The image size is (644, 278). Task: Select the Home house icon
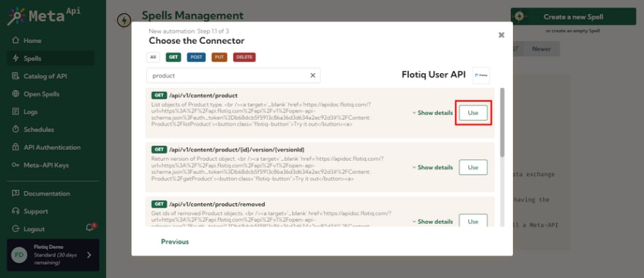pos(15,40)
